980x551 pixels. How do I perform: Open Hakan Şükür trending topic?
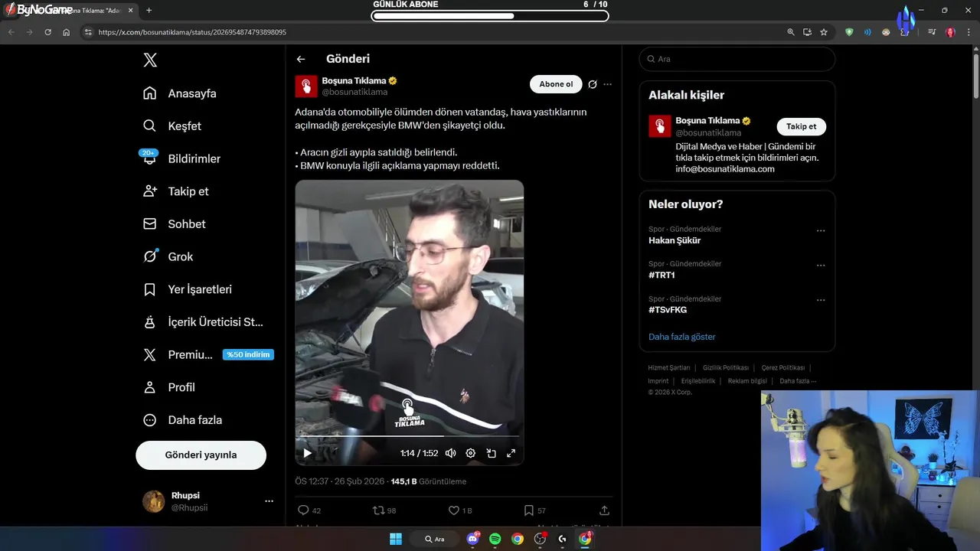coord(675,240)
